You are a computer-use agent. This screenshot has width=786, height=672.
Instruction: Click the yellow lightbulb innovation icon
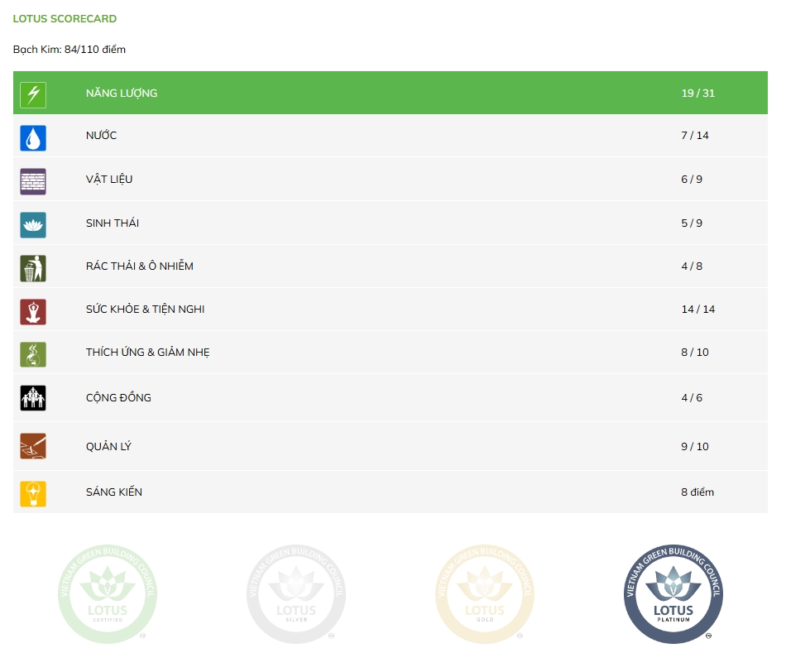(33, 493)
